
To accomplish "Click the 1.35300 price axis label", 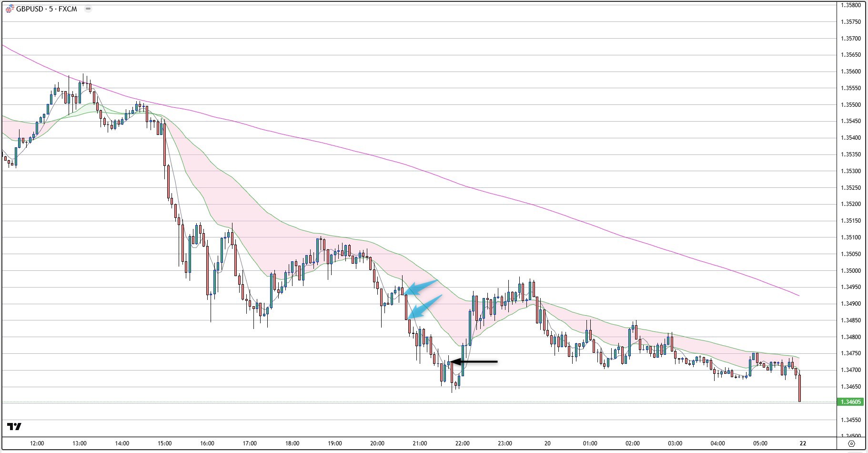I will point(850,171).
